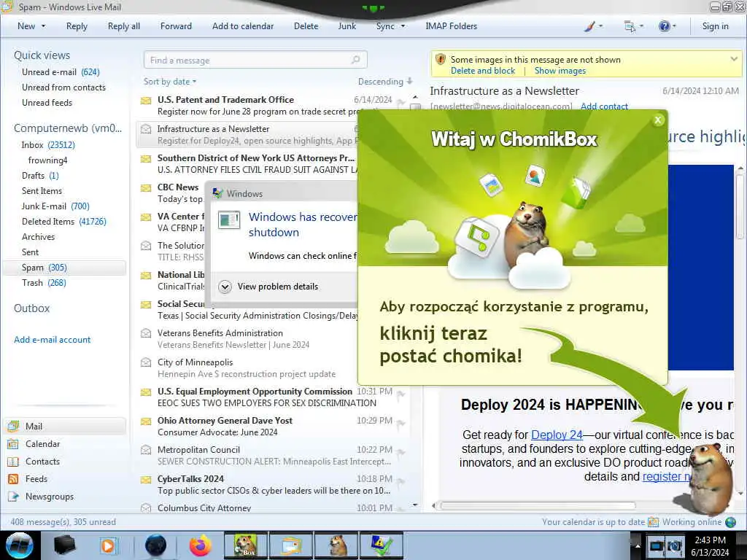Screen dimensions: 747x560
Task: Expand View problem details
Action: click(x=225, y=287)
